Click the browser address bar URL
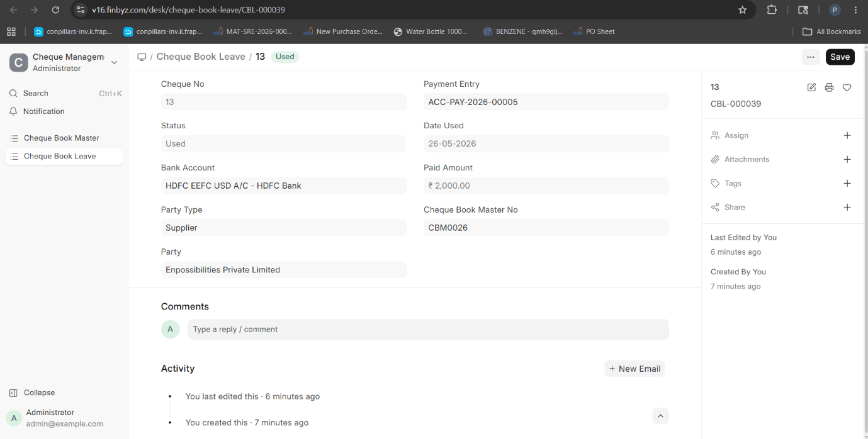This screenshot has height=439, width=868. (x=188, y=10)
